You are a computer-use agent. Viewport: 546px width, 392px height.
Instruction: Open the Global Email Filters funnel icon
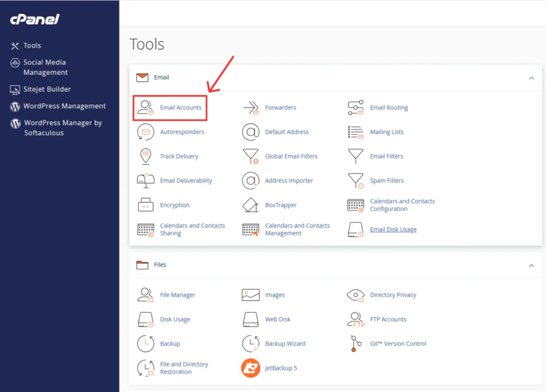coord(251,156)
